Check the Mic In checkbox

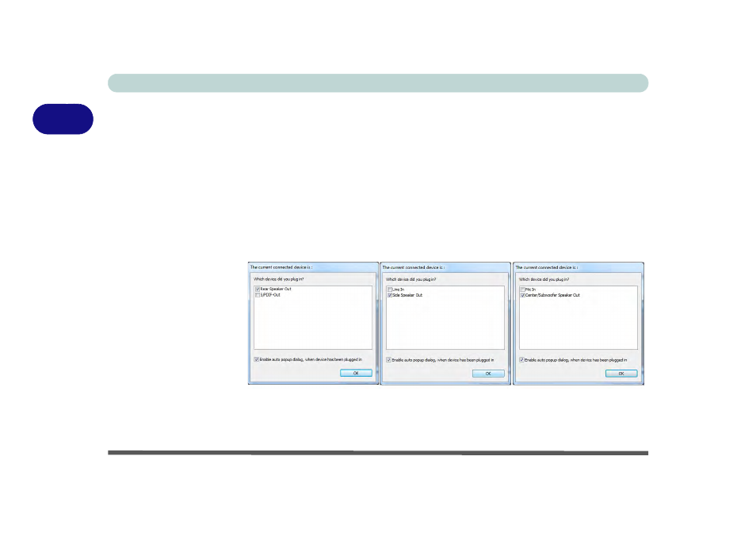point(523,290)
